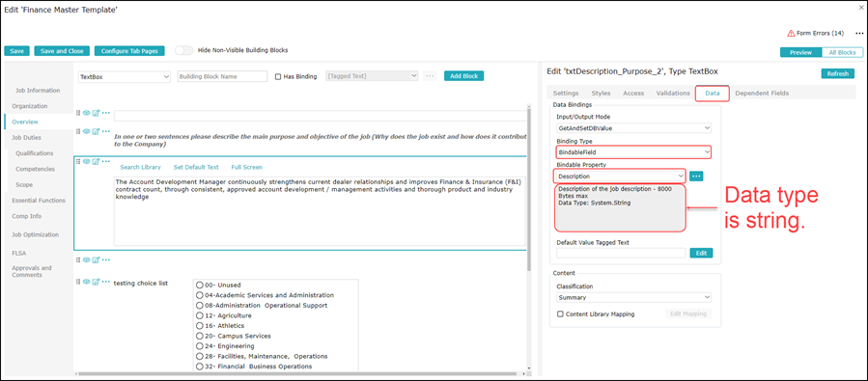Open the [Tagged Text] dropdown
This screenshot has height=381, width=868.
point(372,76)
